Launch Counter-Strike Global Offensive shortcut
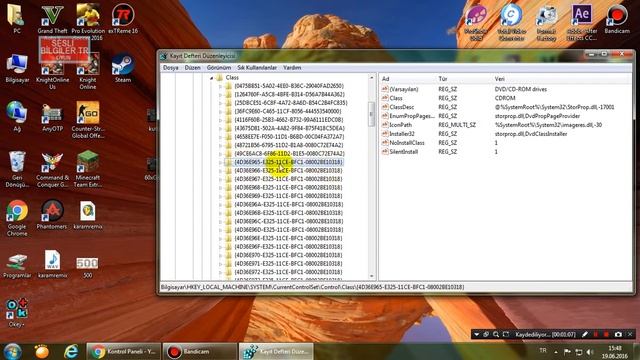Viewport: 640px width, 360px height. point(88,120)
